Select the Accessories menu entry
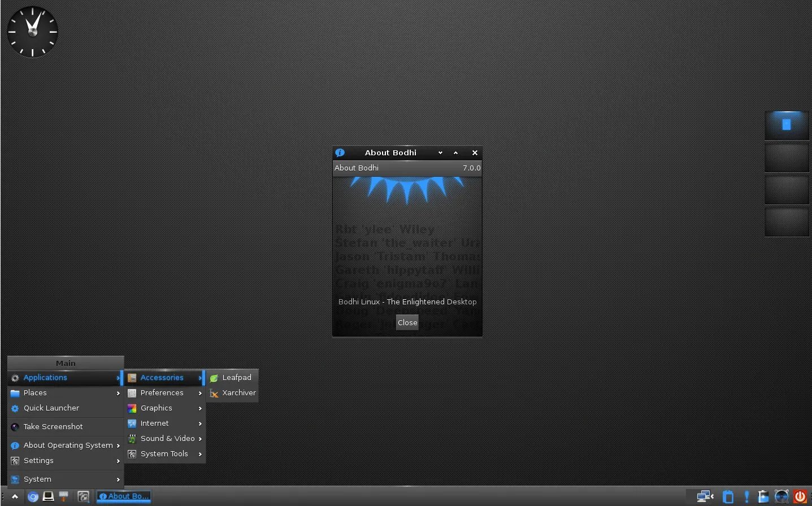Image resolution: width=812 pixels, height=506 pixels. pos(164,378)
